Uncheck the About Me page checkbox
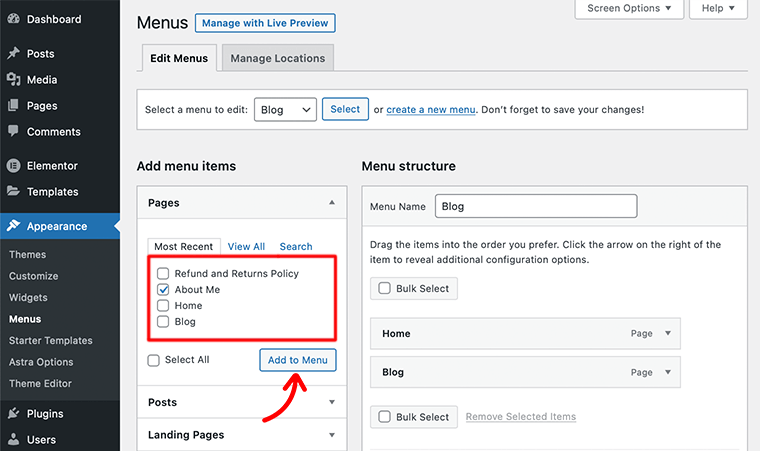 [163, 290]
